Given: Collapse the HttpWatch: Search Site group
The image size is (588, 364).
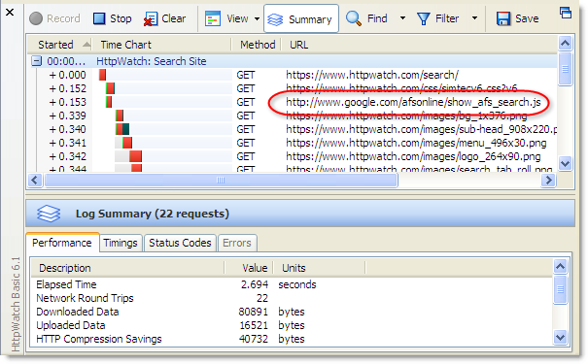Looking at the screenshot, I should 36,61.
